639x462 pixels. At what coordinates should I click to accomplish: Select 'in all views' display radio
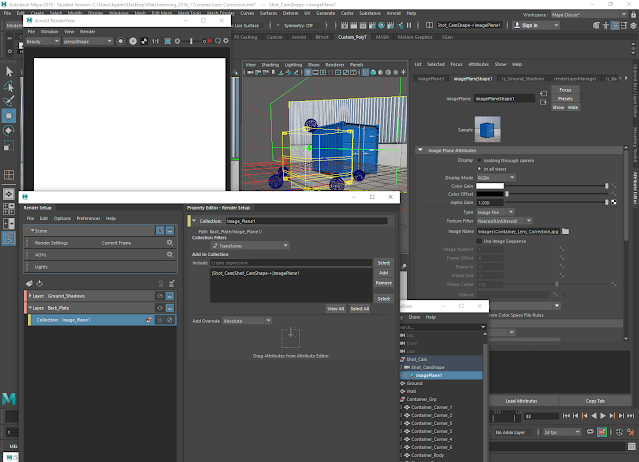tap(480, 169)
